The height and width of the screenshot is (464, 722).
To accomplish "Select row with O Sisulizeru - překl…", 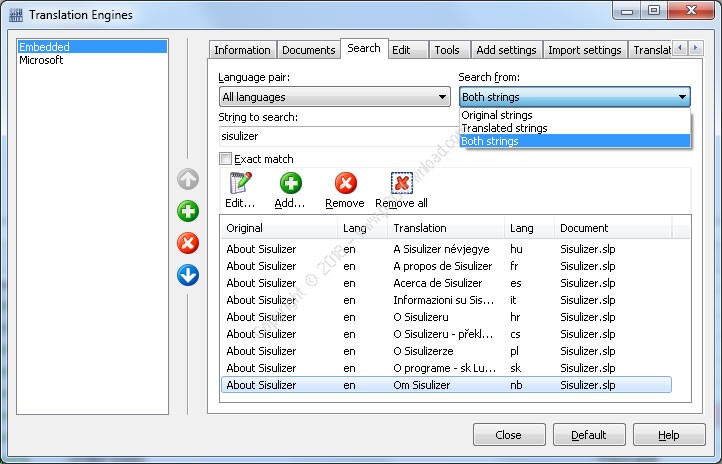I will (x=446, y=334).
